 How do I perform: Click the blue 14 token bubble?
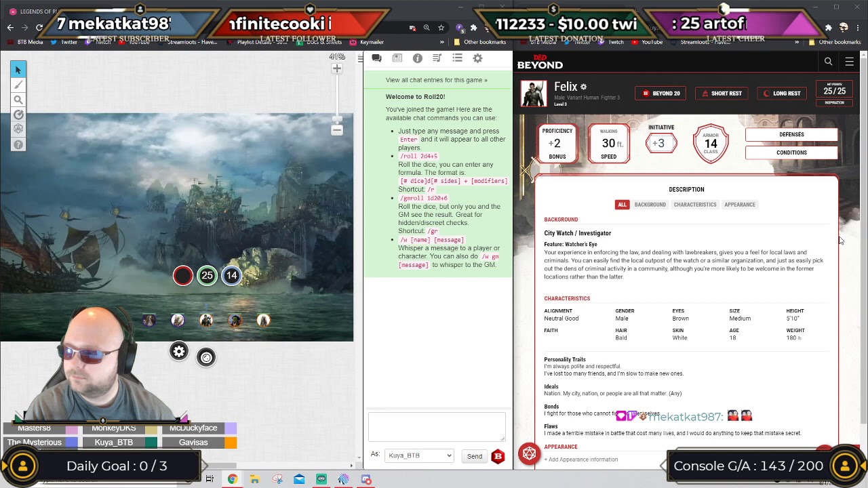[232, 276]
